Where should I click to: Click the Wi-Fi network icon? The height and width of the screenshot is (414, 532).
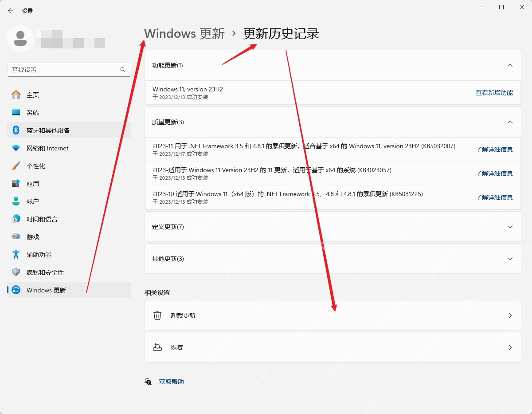coord(16,148)
